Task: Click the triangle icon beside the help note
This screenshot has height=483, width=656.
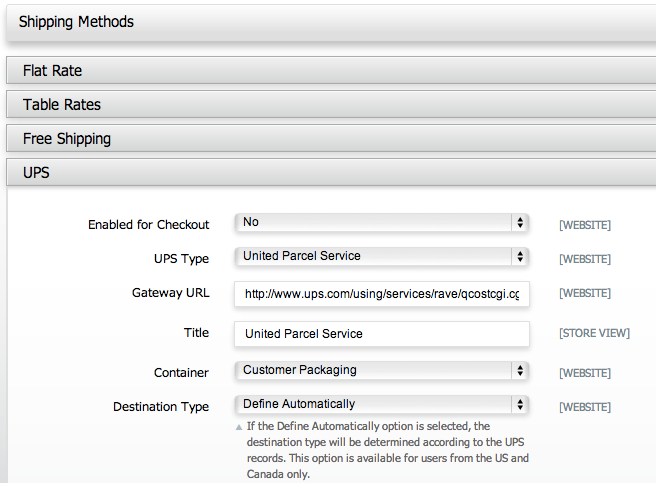Action: [239, 427]
